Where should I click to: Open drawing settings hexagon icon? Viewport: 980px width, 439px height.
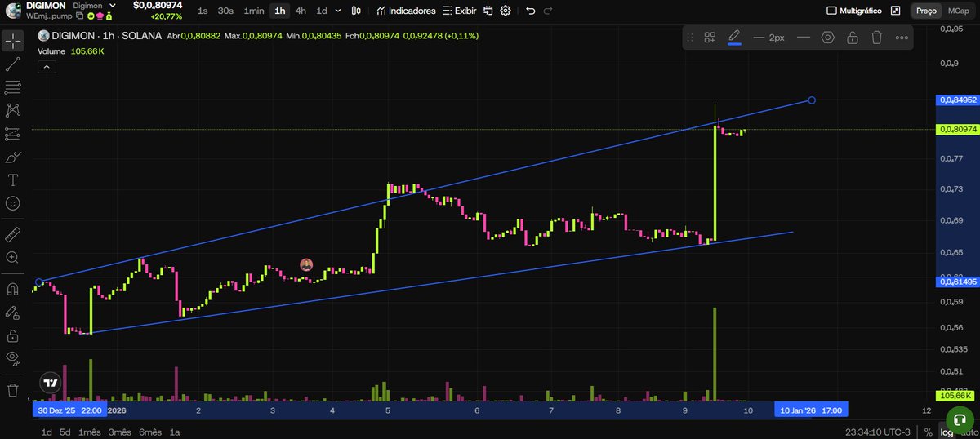click(x=827, y=38)
